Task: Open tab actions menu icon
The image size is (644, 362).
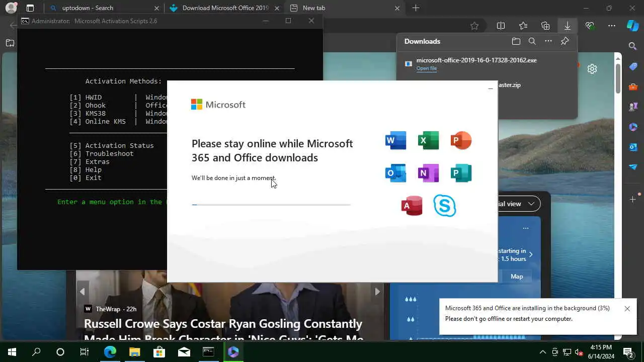Action: 30,8
